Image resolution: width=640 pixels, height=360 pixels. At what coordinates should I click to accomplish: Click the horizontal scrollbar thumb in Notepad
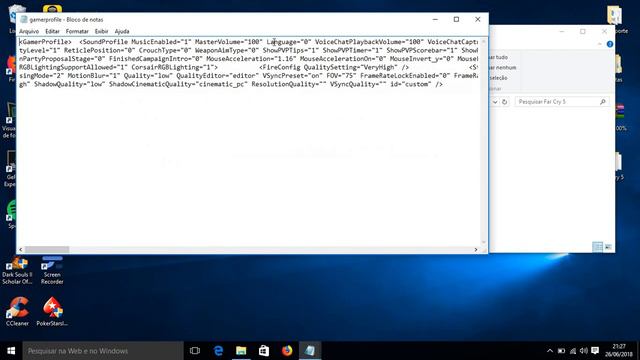tap(47, 249)
